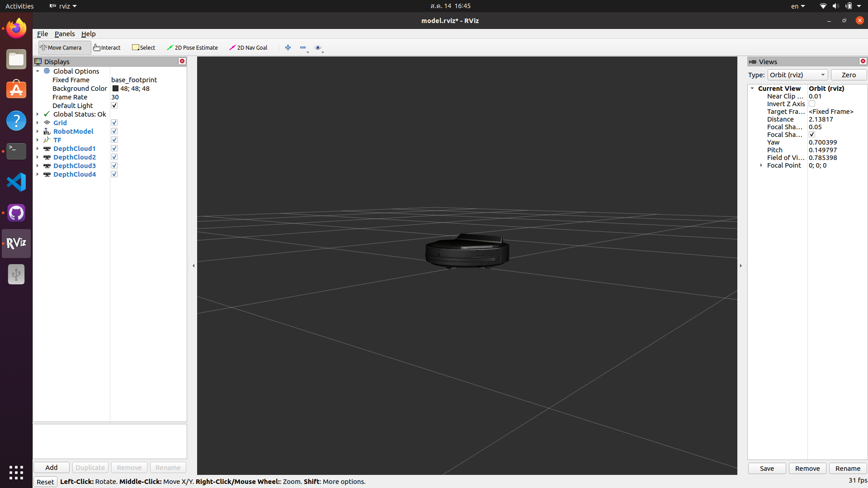Click the Zero button in Views
This screenshot has width=868, height=488.
[x=848, y=75]
